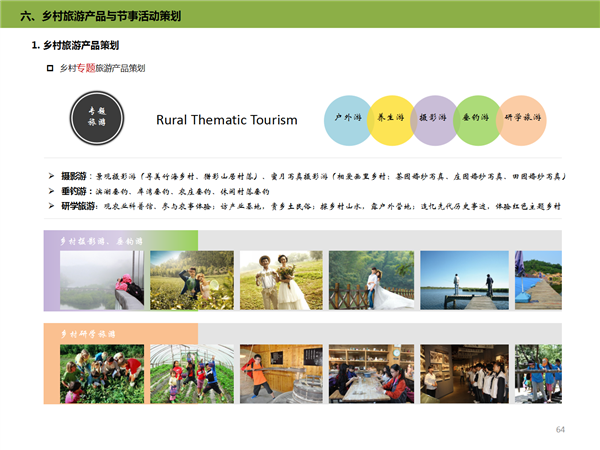Select the yellow 养生游 circle
The width and height of the screenshot is (600, 450).
pos(390,118)
